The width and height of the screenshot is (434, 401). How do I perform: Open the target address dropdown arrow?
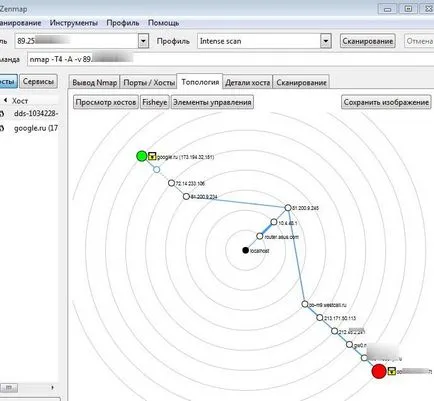[143, 41]
